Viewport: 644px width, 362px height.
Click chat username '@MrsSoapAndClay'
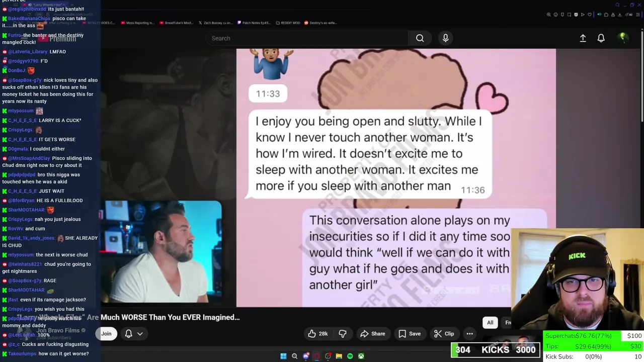(29, 158)
